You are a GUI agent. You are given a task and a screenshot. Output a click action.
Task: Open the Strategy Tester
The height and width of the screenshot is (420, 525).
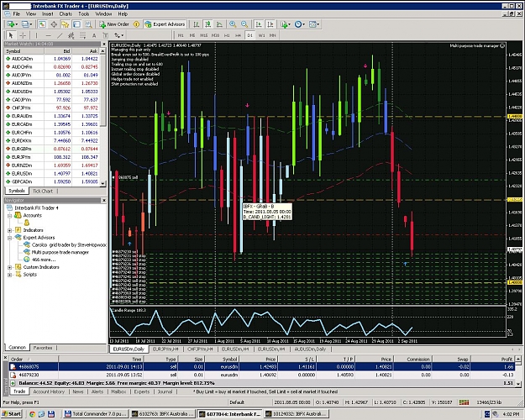pos(88,24)
